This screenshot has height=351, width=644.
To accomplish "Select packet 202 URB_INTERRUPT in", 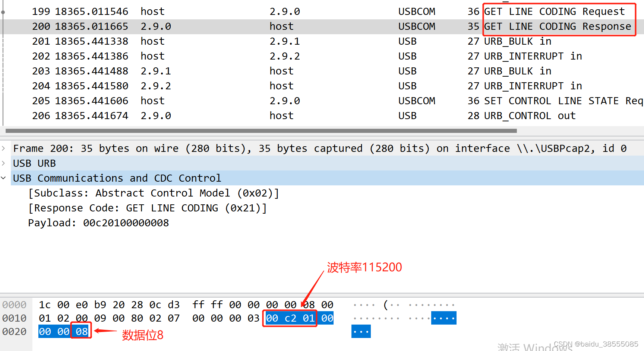I will pyautogui.click(x=261, y=56).
